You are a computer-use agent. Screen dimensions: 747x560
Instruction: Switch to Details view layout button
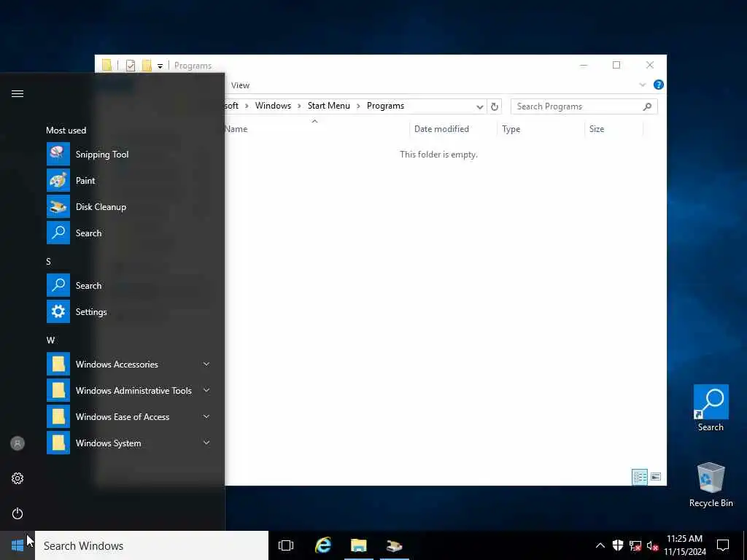pyautogui.click(x=639, y=477)
